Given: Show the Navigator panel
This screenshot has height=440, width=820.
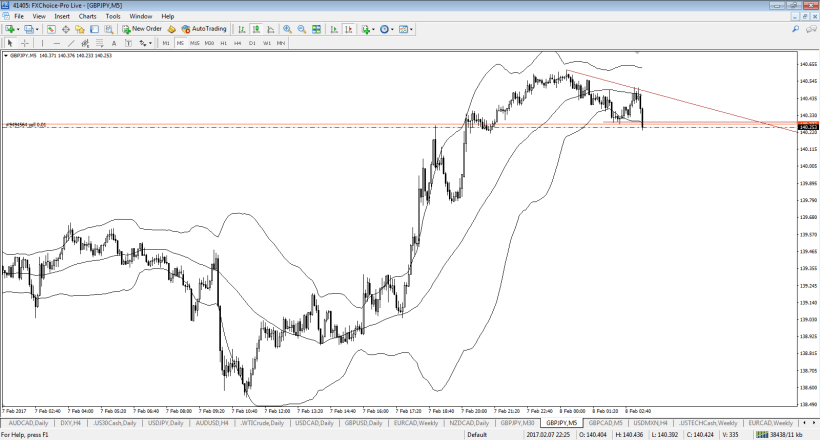Looking at the screenshot, I should click(80, 29).
